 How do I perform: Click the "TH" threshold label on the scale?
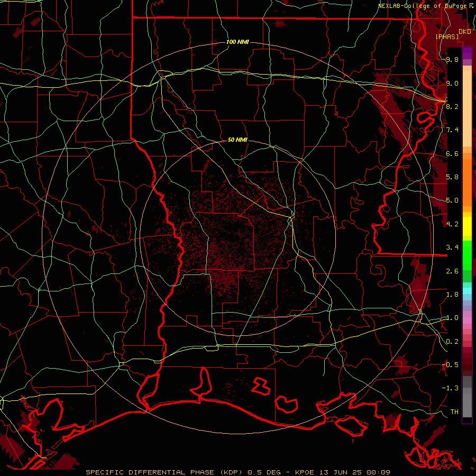(x=454, y=412)
